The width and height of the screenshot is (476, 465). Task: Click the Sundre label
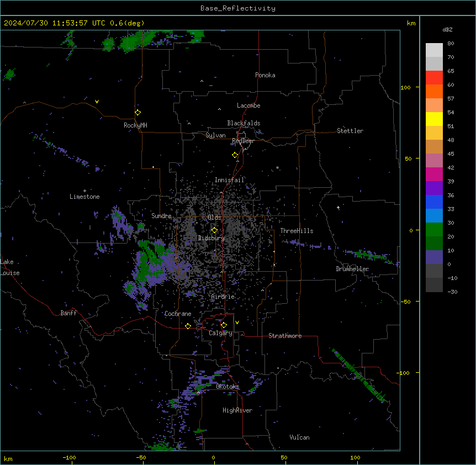pos(161,216)
